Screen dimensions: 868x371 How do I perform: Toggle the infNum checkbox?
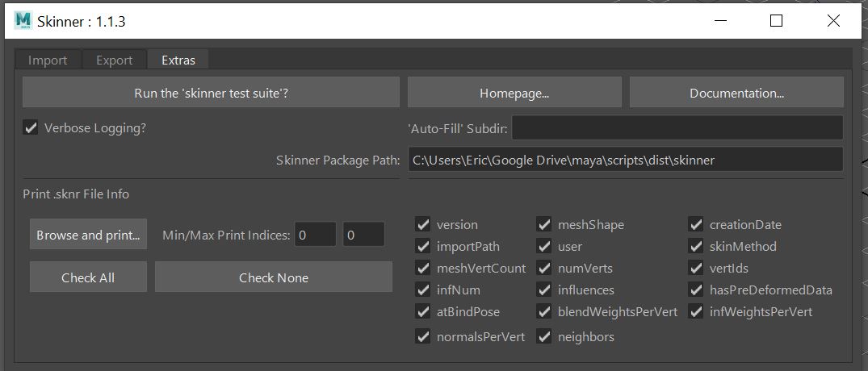(423, 290)
